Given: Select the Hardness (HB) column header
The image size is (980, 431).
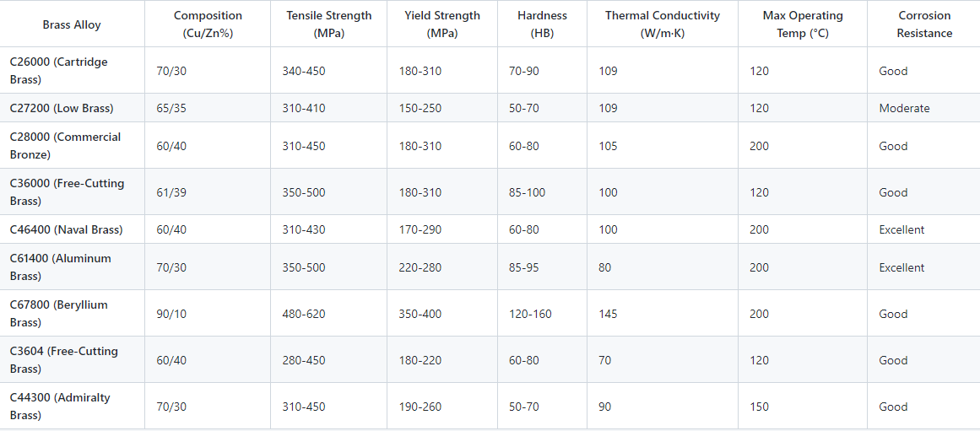Looking at the screenshot, I should (x=542, y=24).
